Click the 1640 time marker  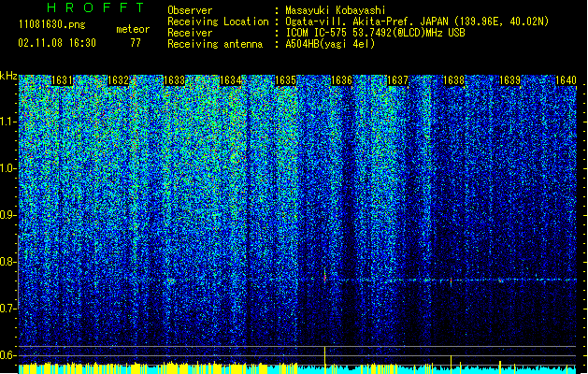566,80
